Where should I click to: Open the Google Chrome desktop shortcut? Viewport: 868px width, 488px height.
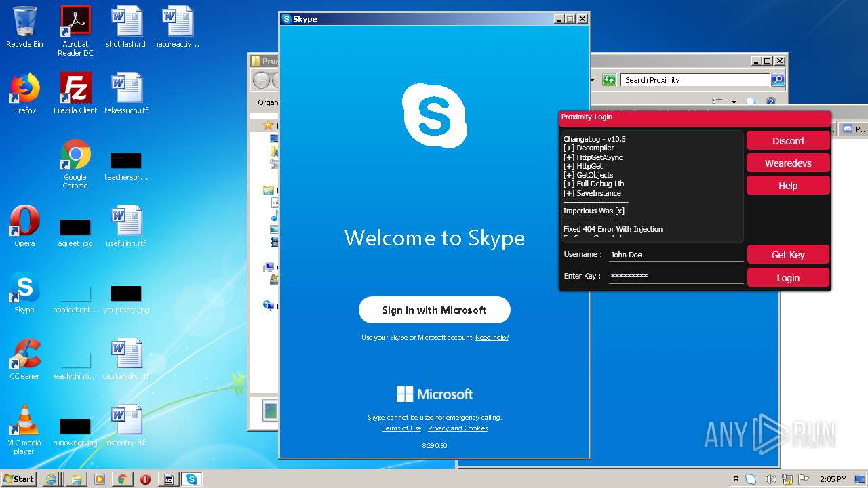click(x=75, y=164)
